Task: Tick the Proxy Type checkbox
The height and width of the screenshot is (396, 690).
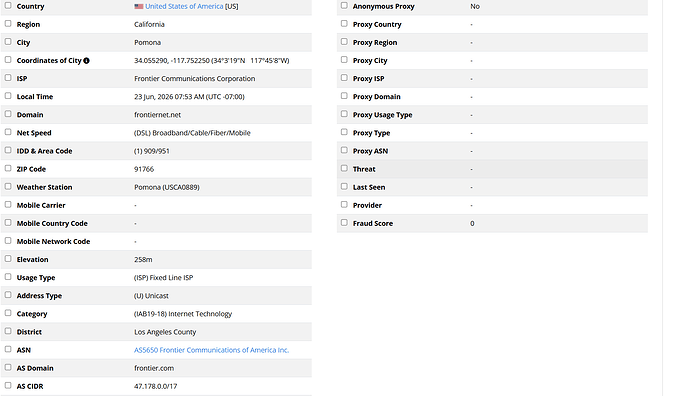Action: [344, 132]
